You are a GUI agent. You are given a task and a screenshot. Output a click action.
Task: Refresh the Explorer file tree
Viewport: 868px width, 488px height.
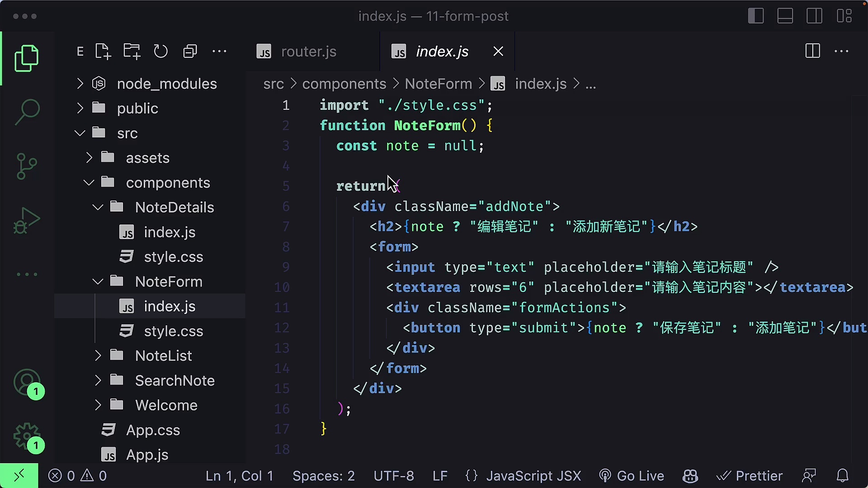(x=160, y=52)
